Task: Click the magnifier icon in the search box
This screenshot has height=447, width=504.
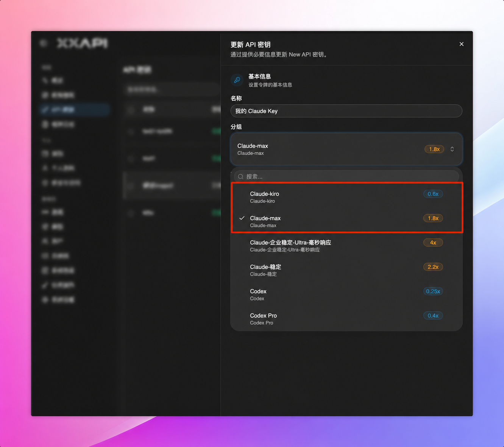Action: 240,177
